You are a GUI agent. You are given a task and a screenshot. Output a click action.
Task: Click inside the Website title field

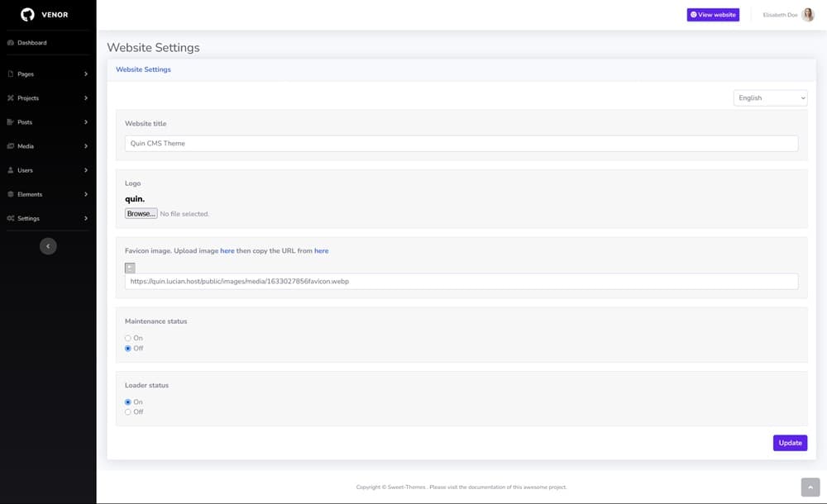[x=461, y=144]
